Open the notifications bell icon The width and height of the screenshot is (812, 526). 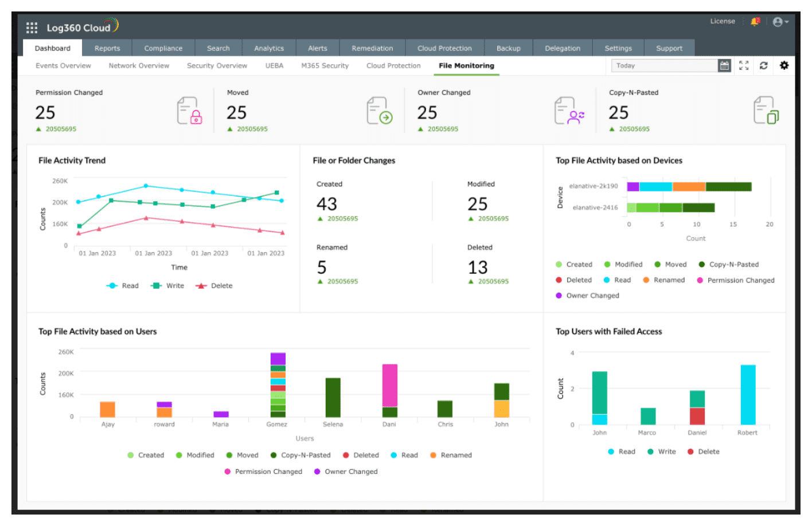pyautogui.click(x=755, y=22)
